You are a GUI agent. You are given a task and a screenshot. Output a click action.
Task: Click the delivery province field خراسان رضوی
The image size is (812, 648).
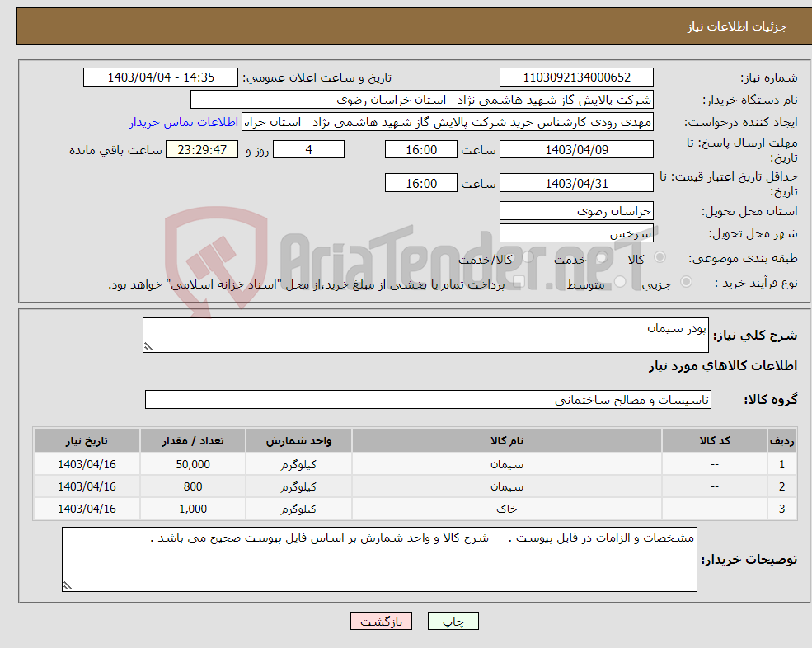pos(576,211)
